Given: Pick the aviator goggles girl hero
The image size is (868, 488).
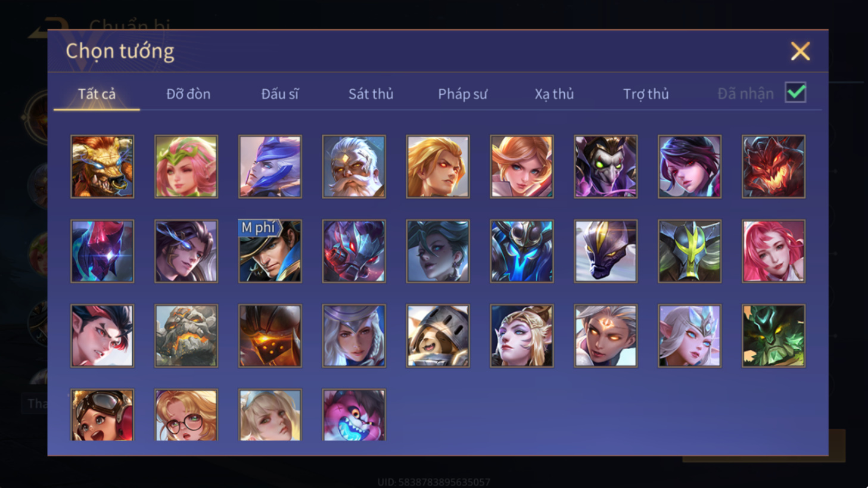Looking at the screenshot, I should coord(102,415).
